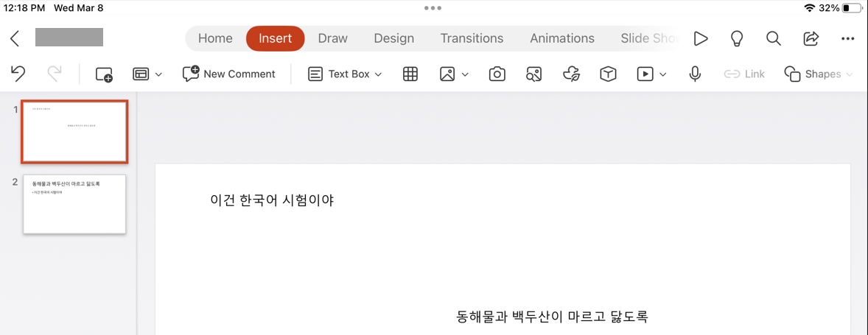Select slide 2 thumbnail
This screenshot has width=868, height=335.
pyautogui.click(x=74, y=205)
